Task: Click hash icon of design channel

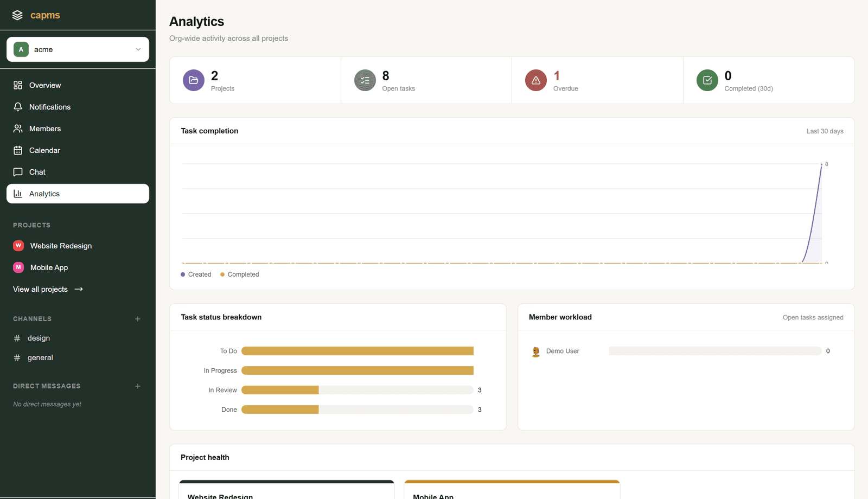Action: (17, 338)
